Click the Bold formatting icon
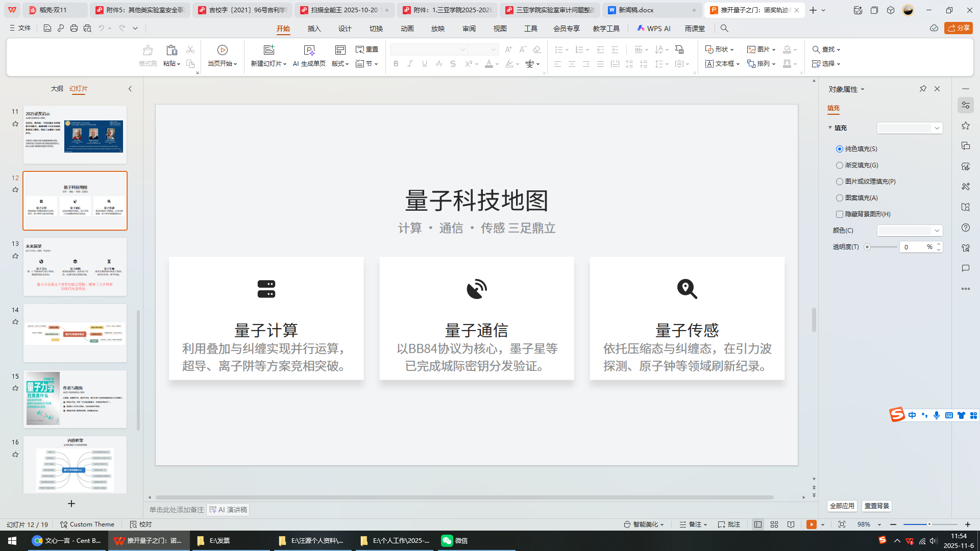 (x=396, y=64)
